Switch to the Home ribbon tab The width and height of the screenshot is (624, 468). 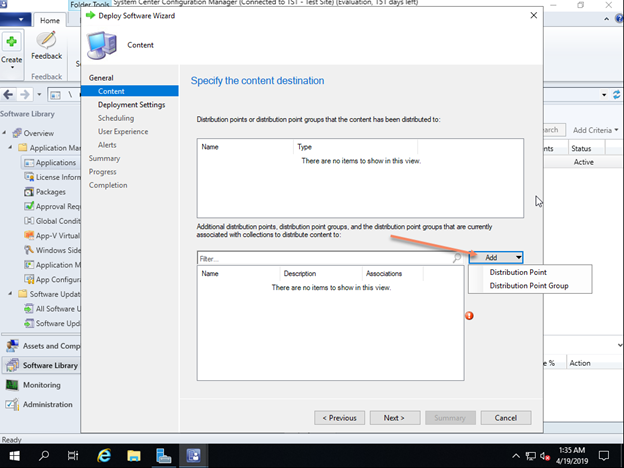pos(50,20)
